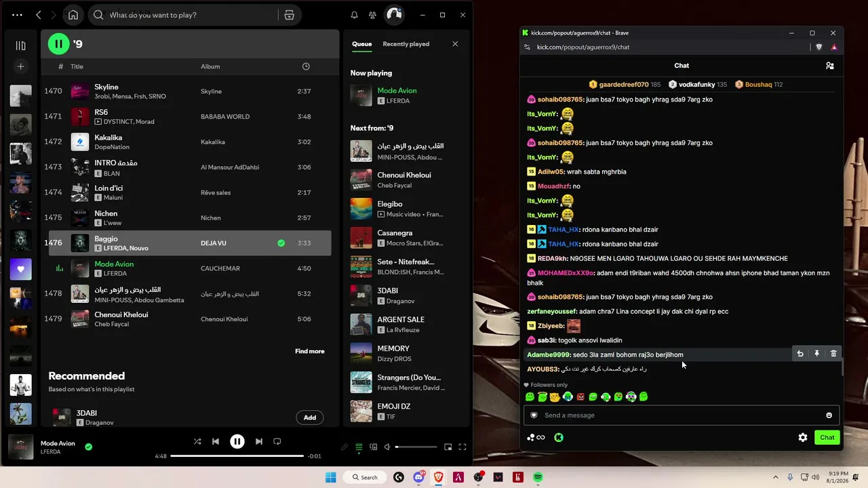The height and width of the screenshot is (488, 868).
Task: Open Friend Activity icon
Action: [372, 15]
